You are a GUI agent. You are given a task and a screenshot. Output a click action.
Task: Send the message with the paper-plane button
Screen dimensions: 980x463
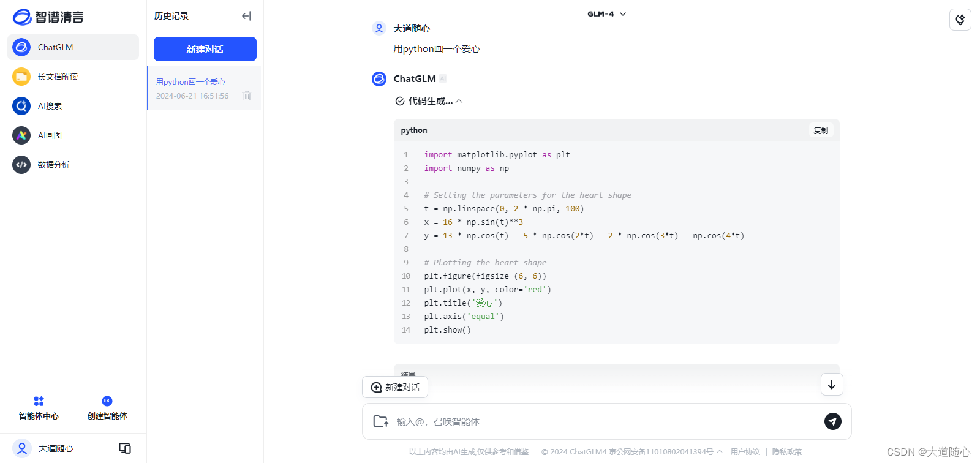click(x=833, y=421)
